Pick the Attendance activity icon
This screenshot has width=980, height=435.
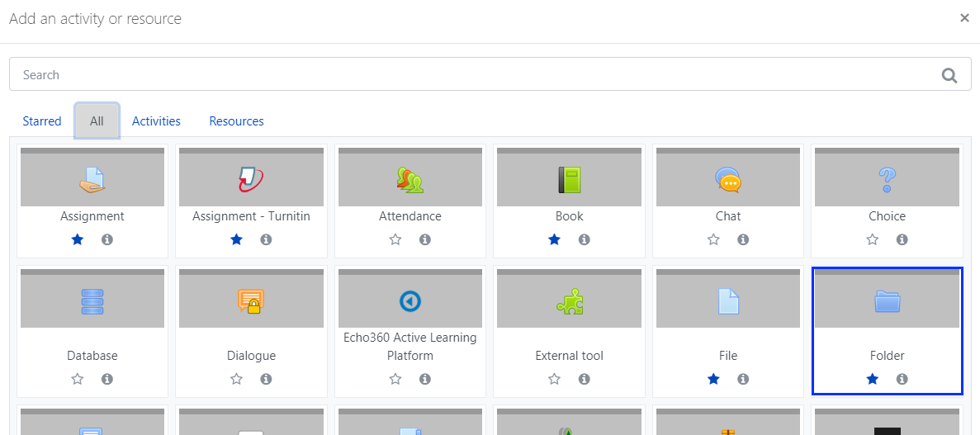(x=410, y=179)
